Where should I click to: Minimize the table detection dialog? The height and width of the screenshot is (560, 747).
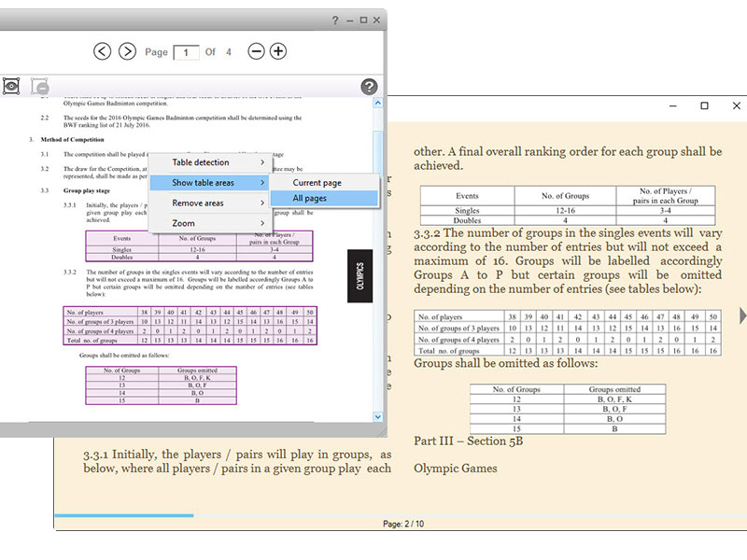350,21
